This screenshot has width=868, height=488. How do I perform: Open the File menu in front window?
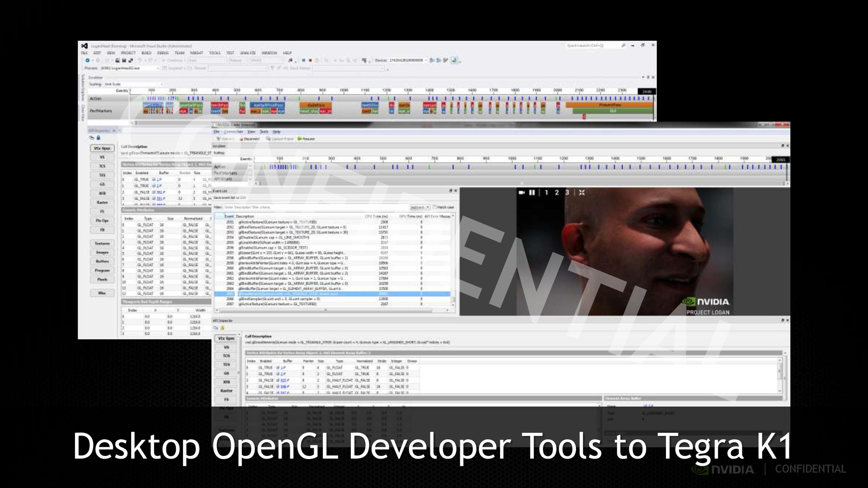(217, 131)
